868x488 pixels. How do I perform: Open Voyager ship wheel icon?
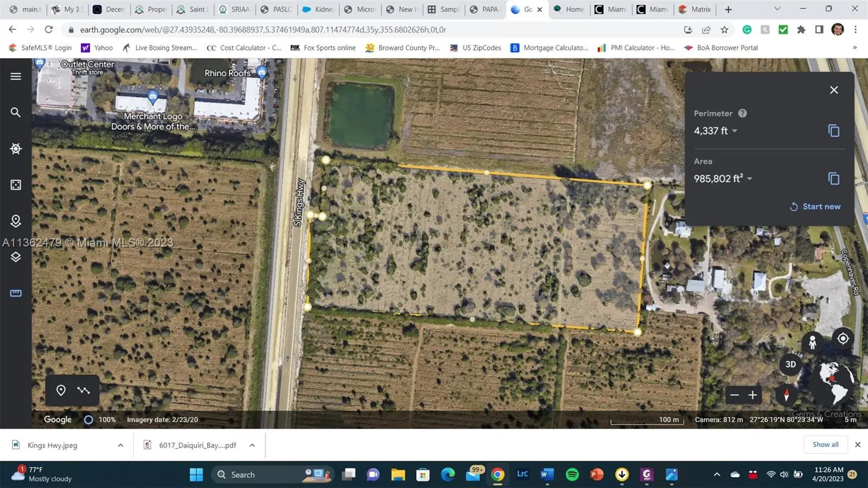click(16, 149)
